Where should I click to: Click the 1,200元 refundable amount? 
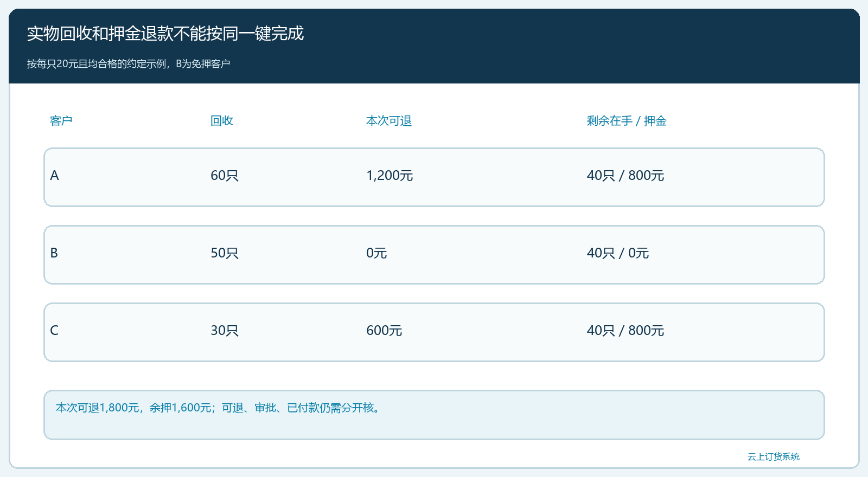click(x=390, y=176)
